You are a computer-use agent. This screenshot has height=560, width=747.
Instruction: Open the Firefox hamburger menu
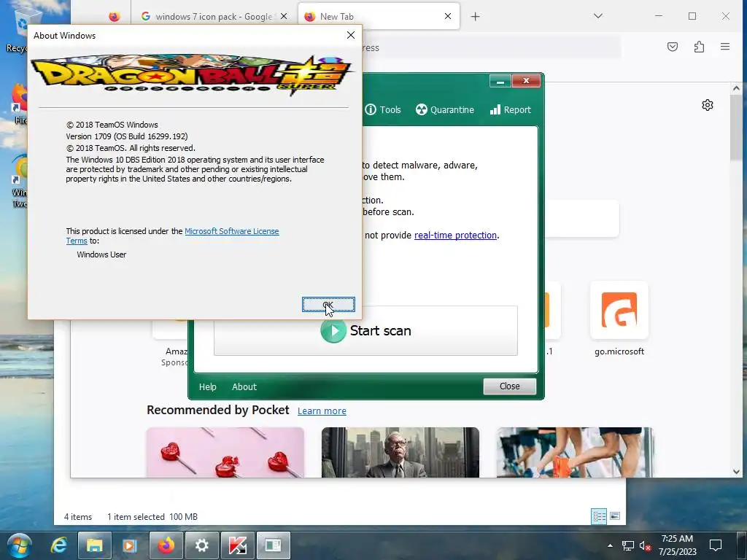point(725,47)
